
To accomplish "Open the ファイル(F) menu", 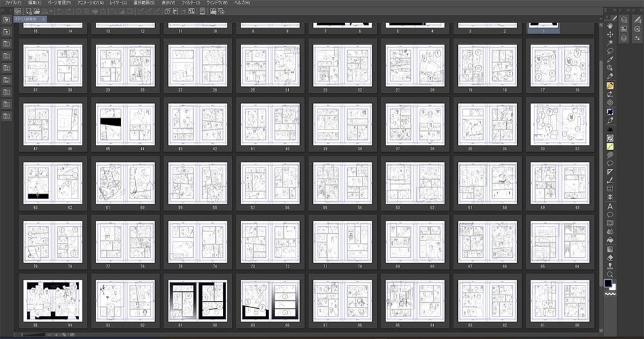I will pyautogui.click(x=12, y=3).
